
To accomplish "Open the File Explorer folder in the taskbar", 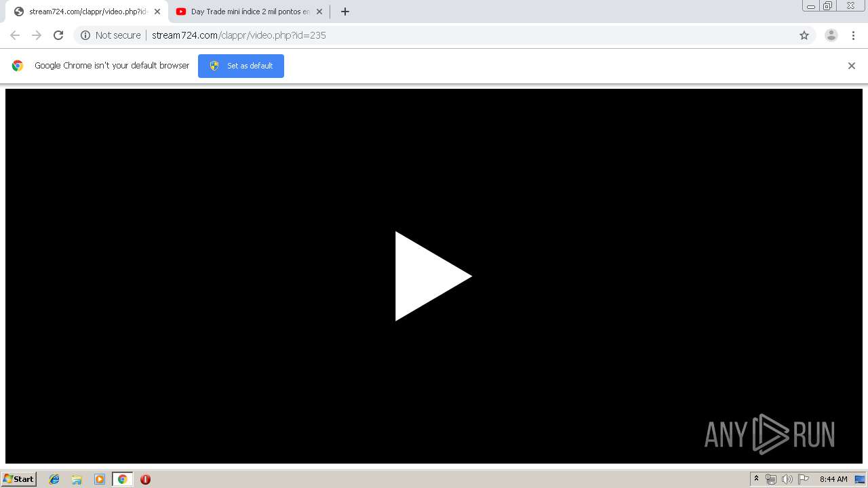I will [x=77, y=479].
